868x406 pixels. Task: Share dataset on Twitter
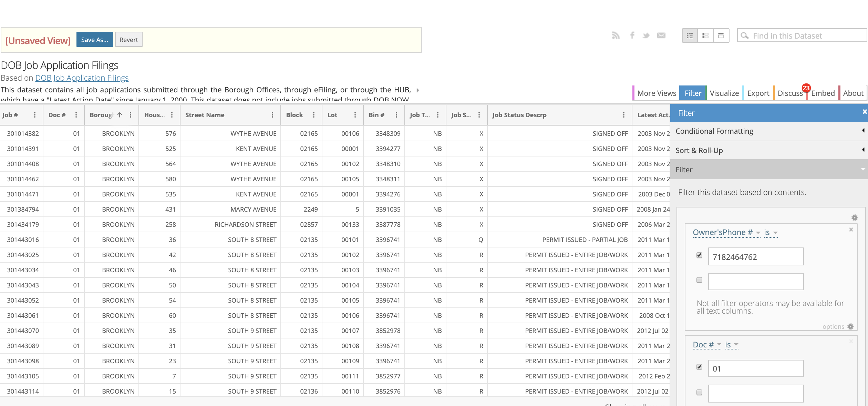(x=646, y=35)
